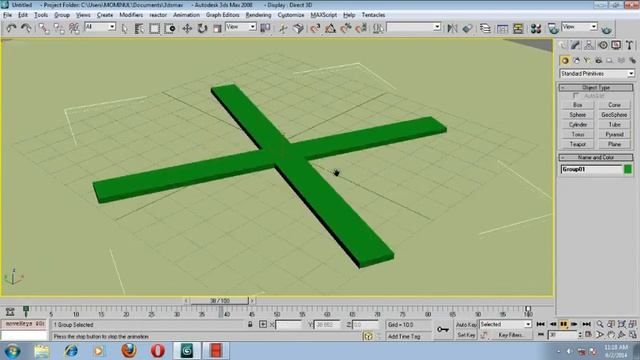Screen dimensions: 640x360
Task: Pause the animation playback
Action: pyautogui.click(x=564, y=324)
